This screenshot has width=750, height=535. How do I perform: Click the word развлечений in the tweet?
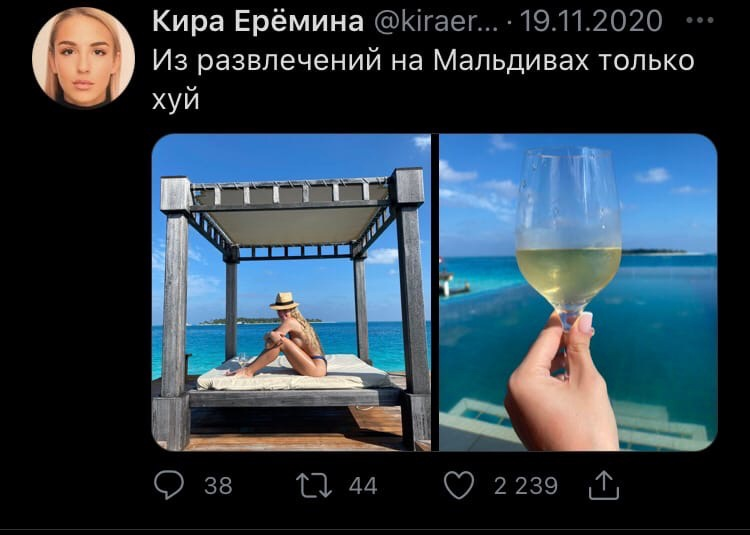[x=289, y=62]
